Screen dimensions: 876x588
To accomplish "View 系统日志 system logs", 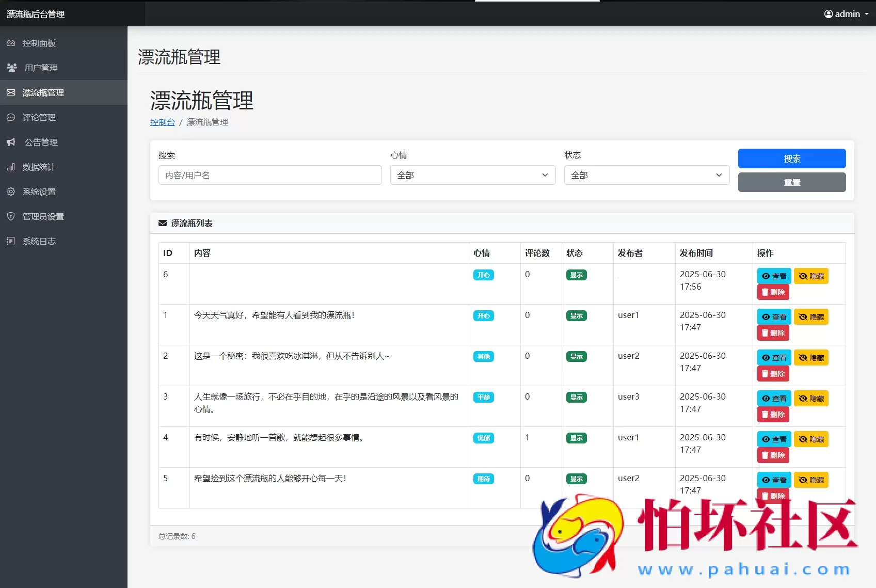I will (39, 241).
